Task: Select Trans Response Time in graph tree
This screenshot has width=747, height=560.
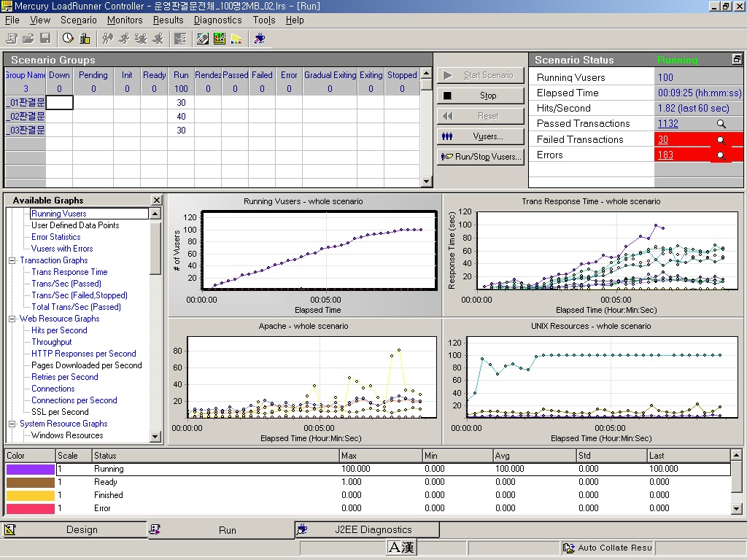Action: point(69,272)
